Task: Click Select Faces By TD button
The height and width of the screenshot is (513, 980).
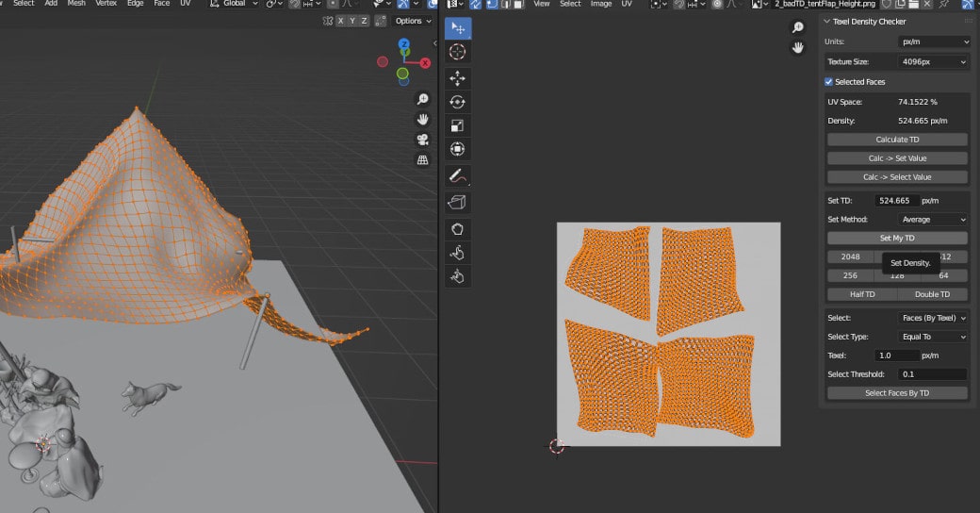Action: [x=897, y=393]
